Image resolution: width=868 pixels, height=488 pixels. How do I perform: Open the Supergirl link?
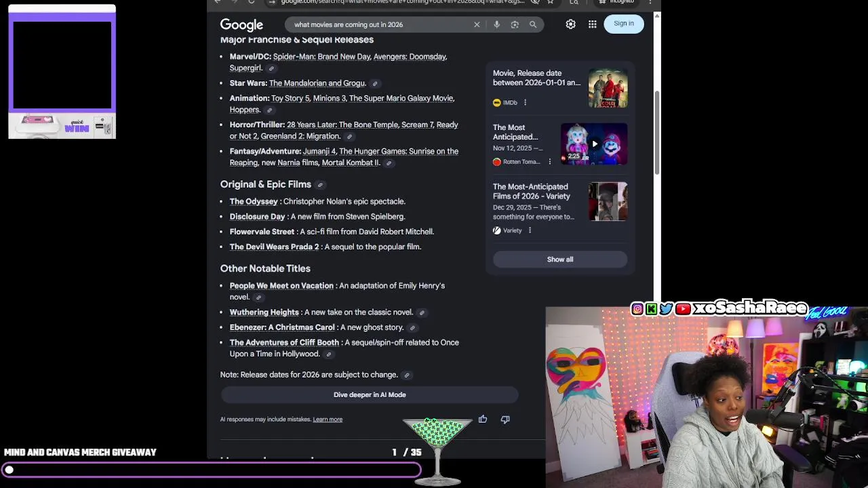click(x=245, y=68)
